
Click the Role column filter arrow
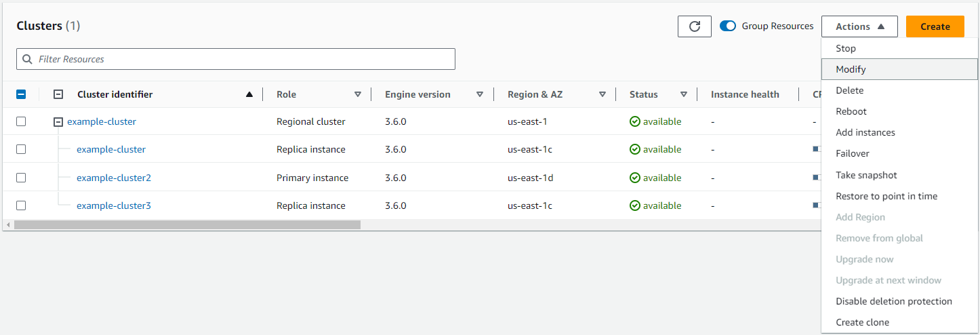pyautogui.click(x=358, y=95)
